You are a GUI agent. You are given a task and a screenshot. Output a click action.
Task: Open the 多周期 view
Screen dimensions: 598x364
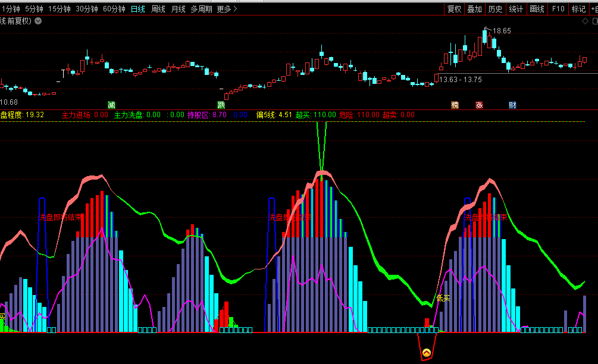tap(202, 9)
